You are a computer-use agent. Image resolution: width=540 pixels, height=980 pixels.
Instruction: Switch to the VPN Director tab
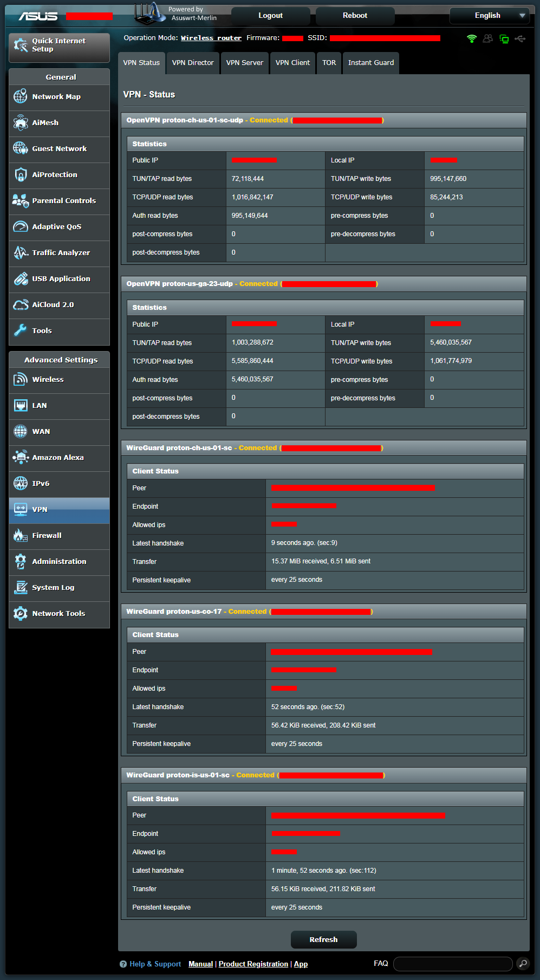point(193,63)
